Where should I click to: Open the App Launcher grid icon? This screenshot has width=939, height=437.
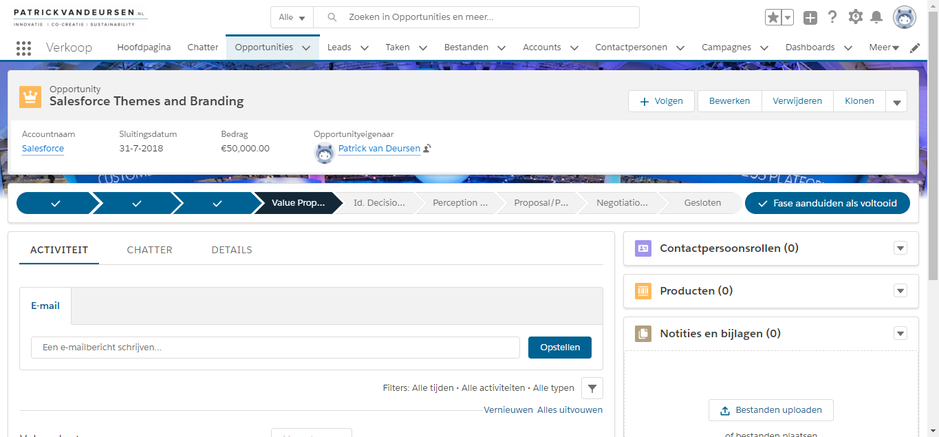pos(23,48)
